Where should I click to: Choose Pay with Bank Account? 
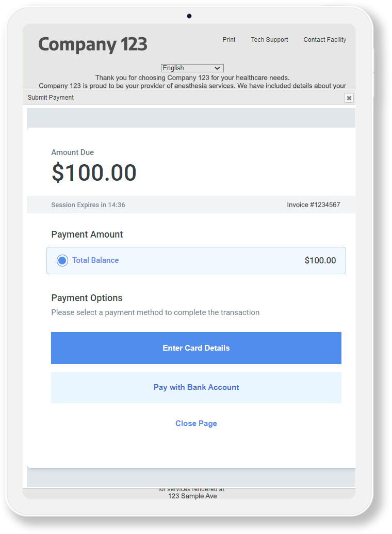point(196,387)
